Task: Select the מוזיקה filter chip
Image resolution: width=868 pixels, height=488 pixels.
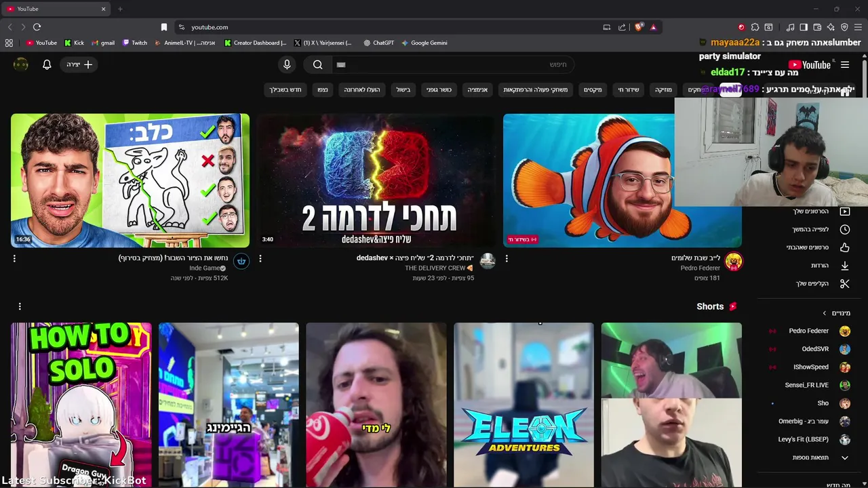Action: click(663, 89)
